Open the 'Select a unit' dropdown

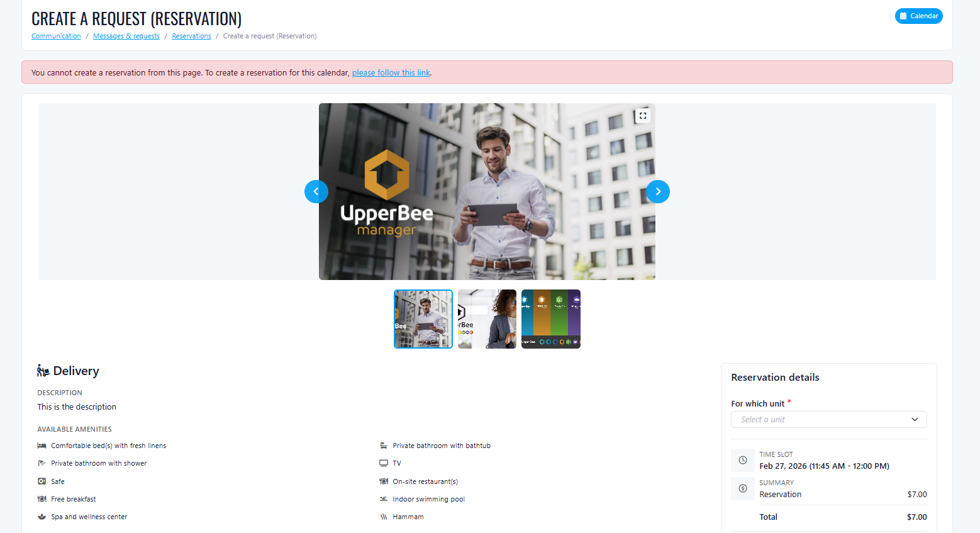pyautogui.click(x=829, y=419)
